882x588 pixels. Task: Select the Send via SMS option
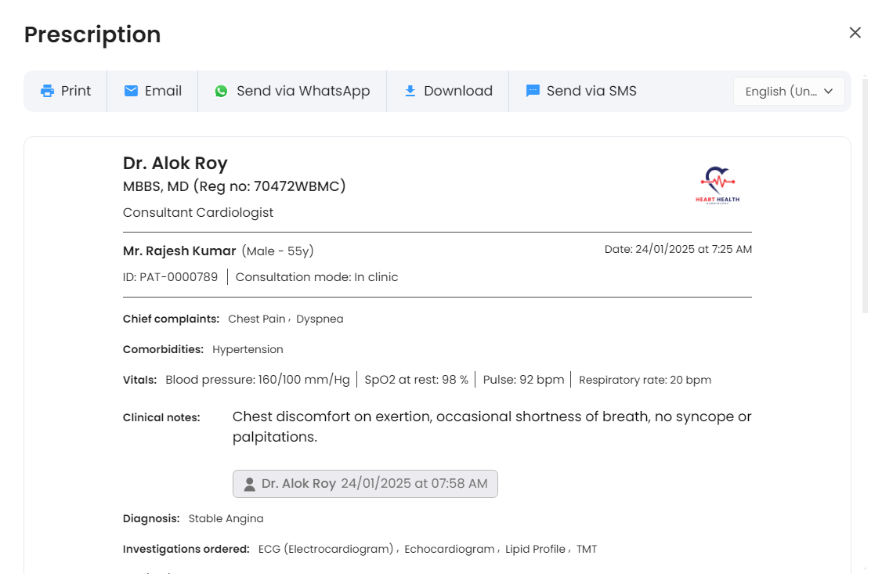(x=591, y=91)
